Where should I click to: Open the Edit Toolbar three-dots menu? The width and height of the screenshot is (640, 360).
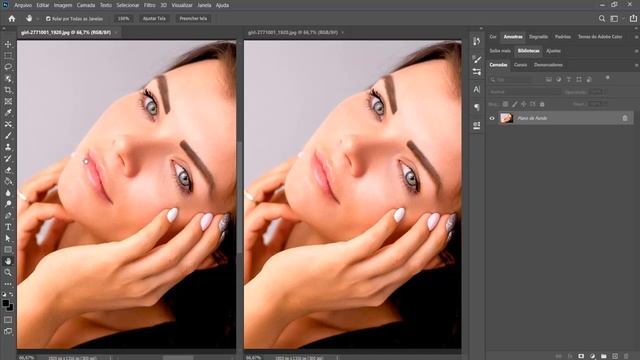(x=8, y=284)
